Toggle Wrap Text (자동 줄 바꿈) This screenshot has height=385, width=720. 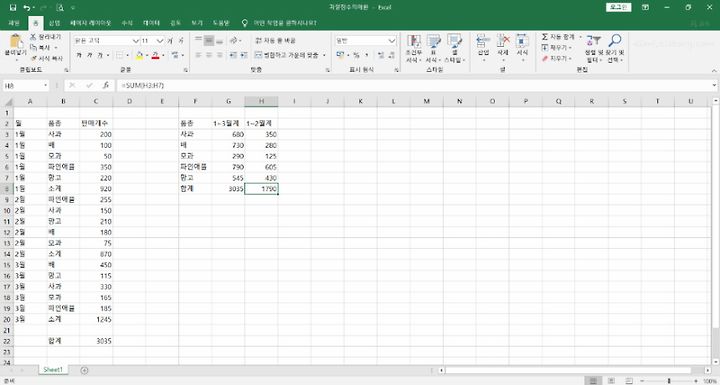click(x=276, y=40)
